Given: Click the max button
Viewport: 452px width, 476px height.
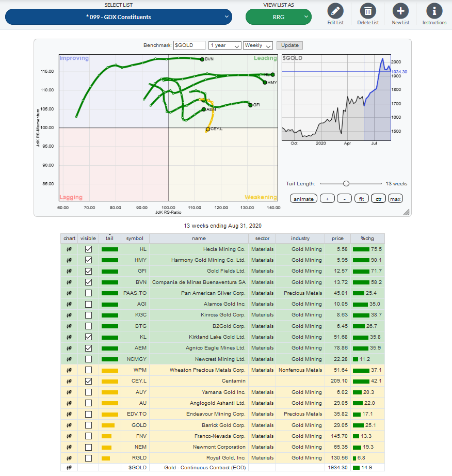Looking at the screenshot, I should pos(395,199).
